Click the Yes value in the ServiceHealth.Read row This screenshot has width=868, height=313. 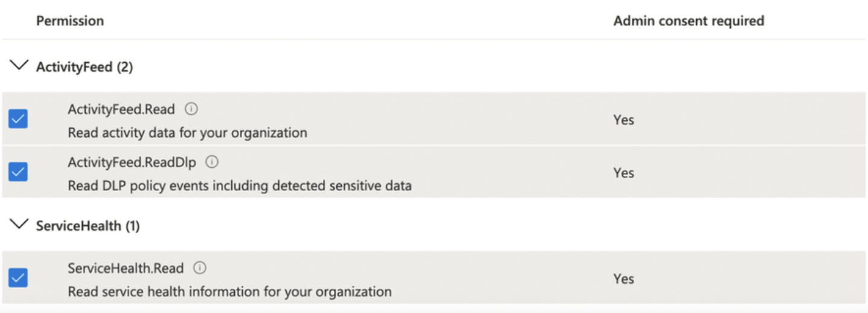coord(624,279)
